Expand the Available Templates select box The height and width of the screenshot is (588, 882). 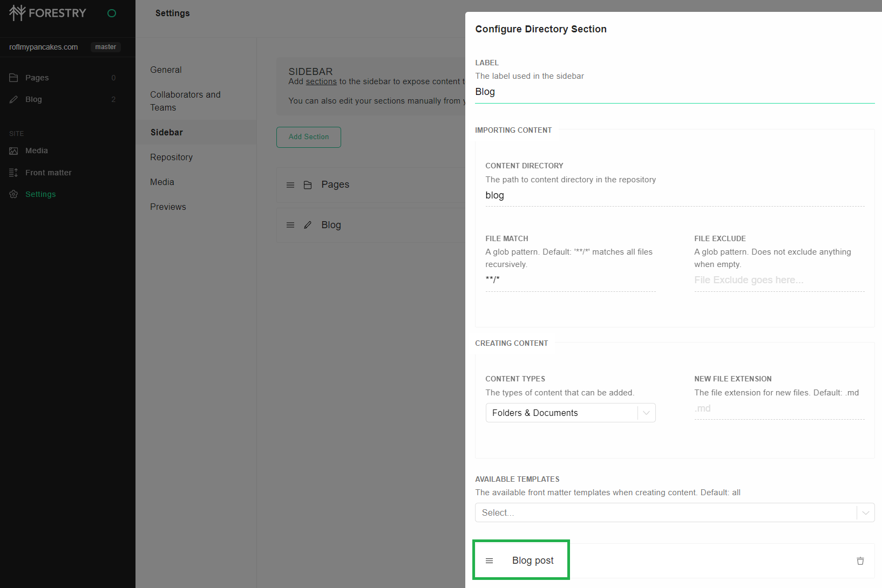pyautogui.click(x=674, y=512)
